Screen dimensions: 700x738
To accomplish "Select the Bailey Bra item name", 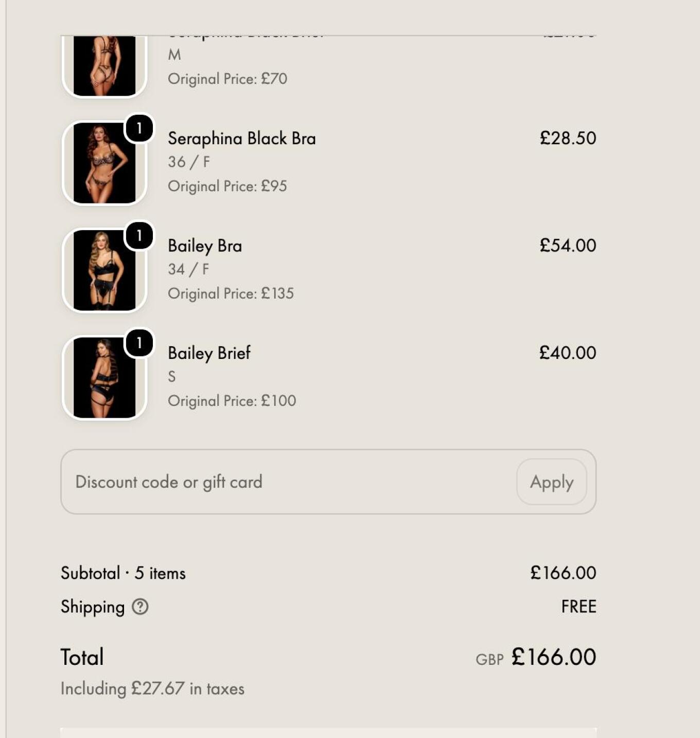I will tap(205, 246).
